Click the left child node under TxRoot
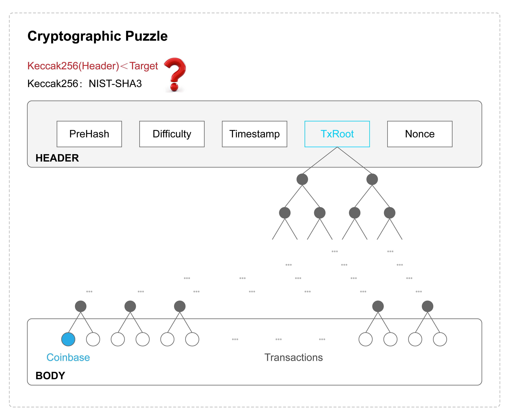 tap(302, 179)
